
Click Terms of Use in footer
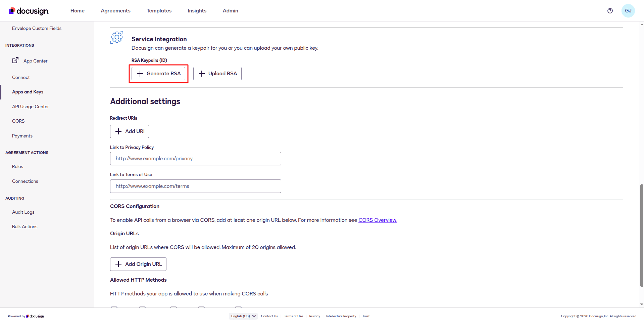tap(294, 316)
